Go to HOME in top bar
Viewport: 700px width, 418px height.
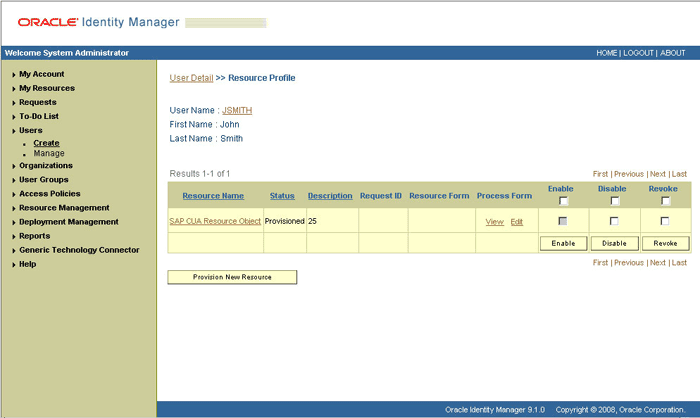click(x=607, y=53)
